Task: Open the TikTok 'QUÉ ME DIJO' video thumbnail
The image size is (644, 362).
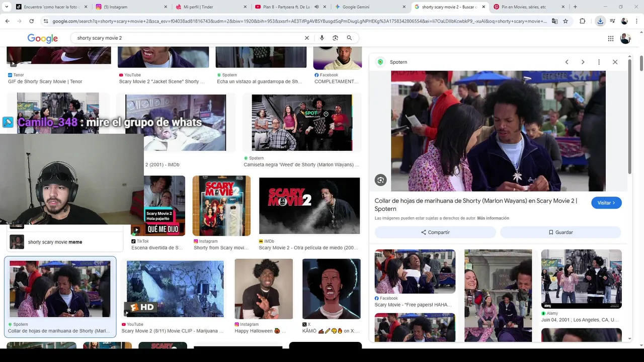Action: click(158, 206)
